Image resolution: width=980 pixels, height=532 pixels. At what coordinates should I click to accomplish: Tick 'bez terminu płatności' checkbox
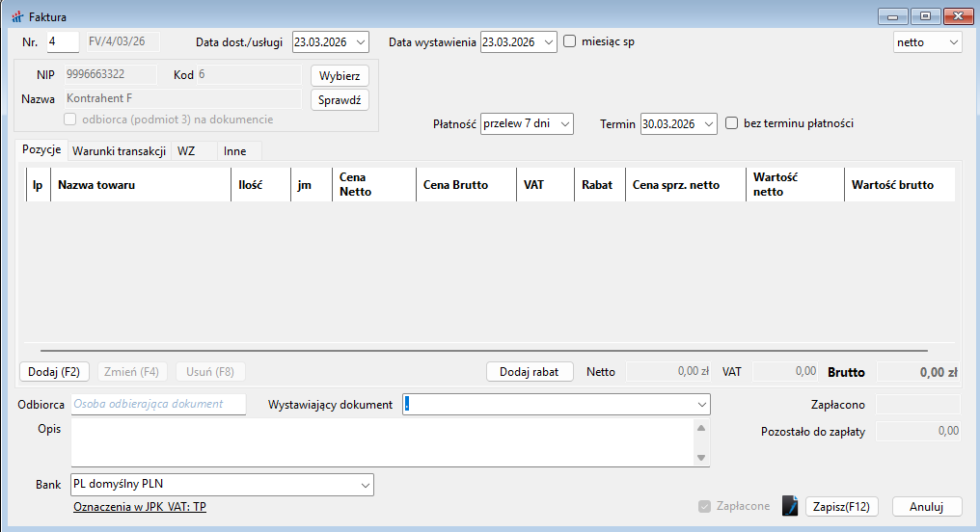coord(732,123)
